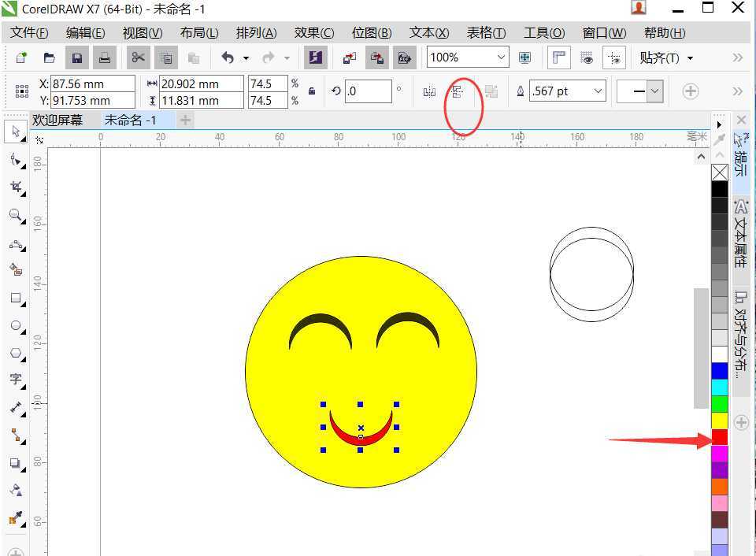Expand the .567 pt outline width dropdown

click(x=598, y=91)
